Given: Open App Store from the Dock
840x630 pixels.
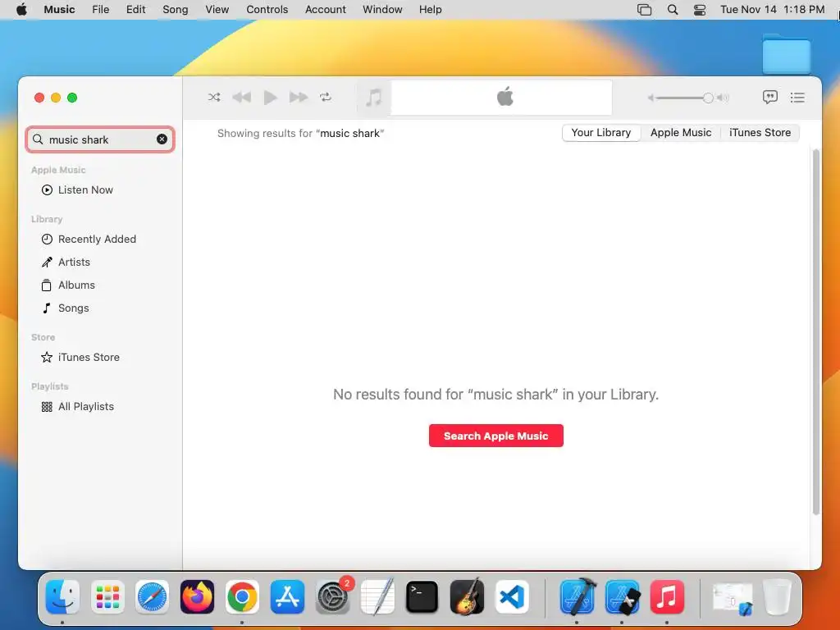Looking at the screenshot, I should point(287,597).
